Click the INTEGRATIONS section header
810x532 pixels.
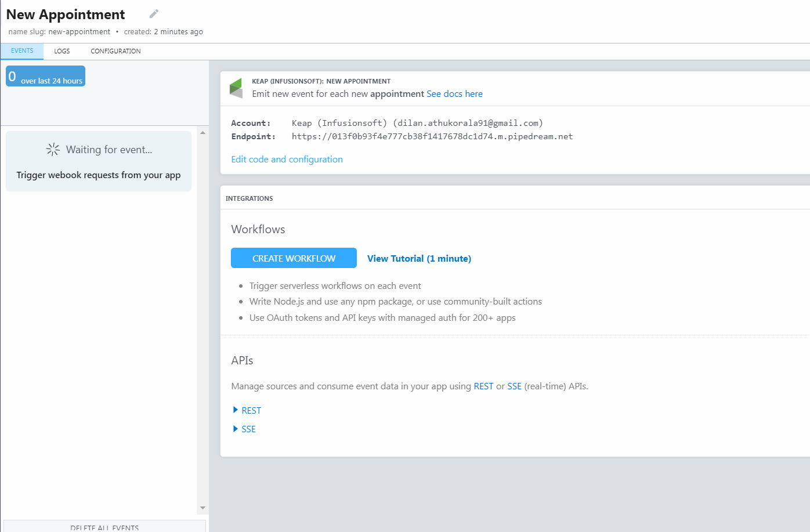pyautogui.click(x=249, y=198)
